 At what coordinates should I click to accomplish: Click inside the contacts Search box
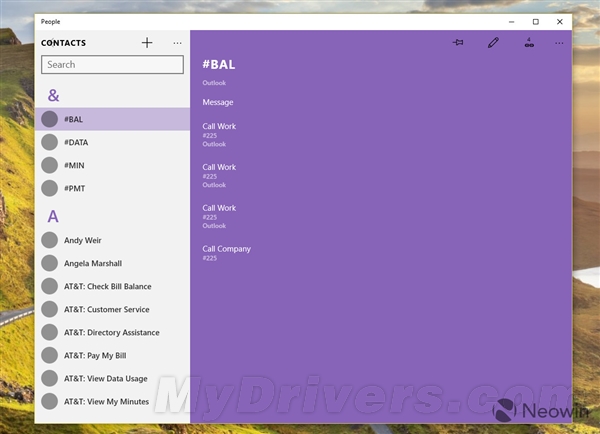112,65
